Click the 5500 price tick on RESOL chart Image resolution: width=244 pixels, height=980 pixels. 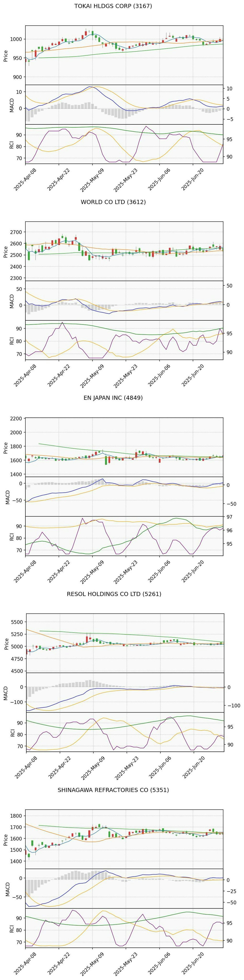(17, 622)
